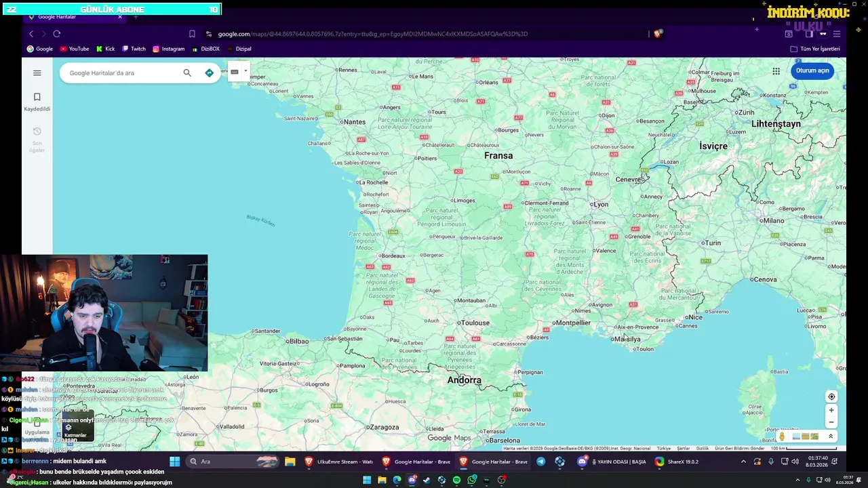The width and height of the screenshot is (868, 488).
Task: Open site settings icon in address bar
Action: point(209,34)
